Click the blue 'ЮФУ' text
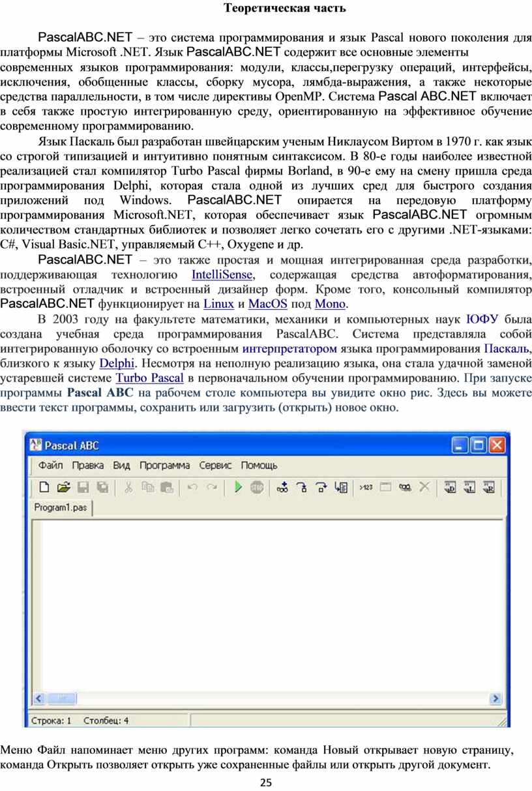The width and height of the screenshot is (532, 791). pos(482,319)
